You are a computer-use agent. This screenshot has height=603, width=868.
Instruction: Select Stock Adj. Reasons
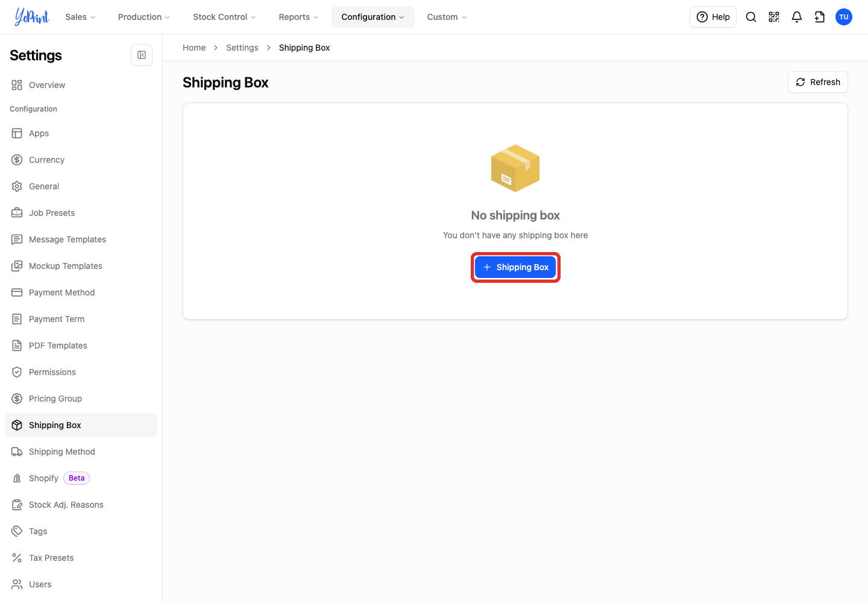[x=81, y=505]
